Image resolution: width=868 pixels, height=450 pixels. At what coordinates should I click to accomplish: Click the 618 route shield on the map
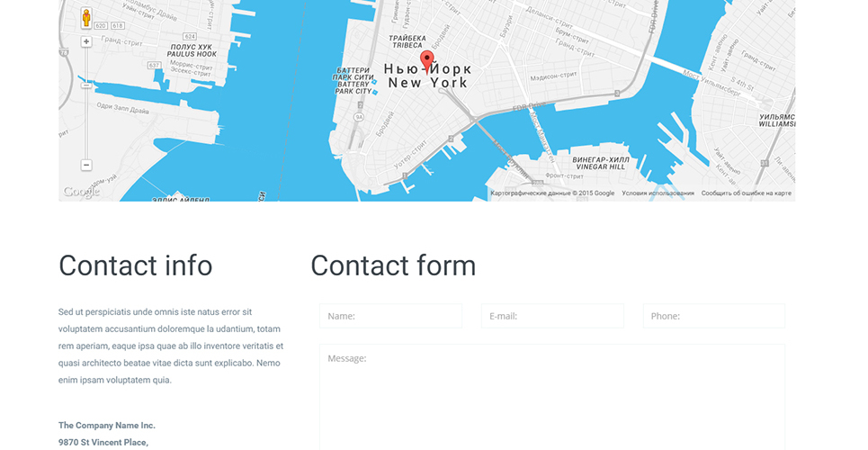(117, 26)
